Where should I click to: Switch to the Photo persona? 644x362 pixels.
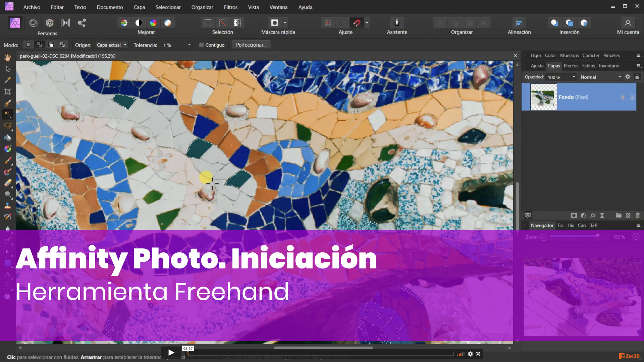15,23
